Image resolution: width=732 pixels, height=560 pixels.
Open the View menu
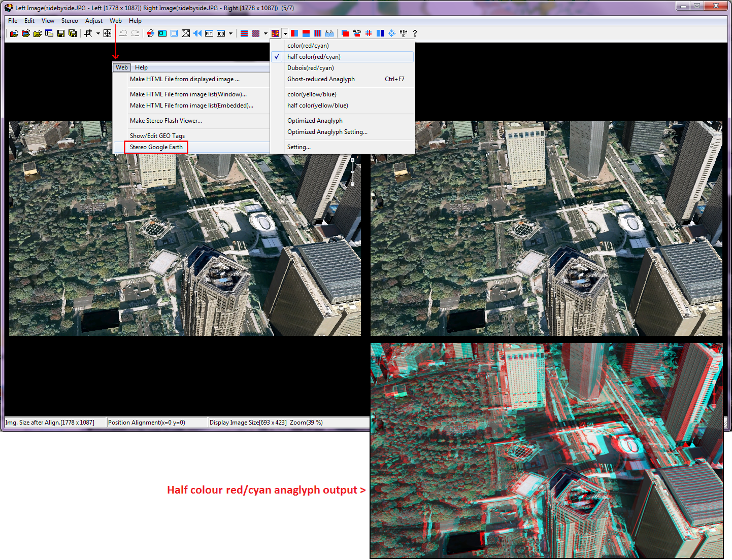click(x=48, y=21)
